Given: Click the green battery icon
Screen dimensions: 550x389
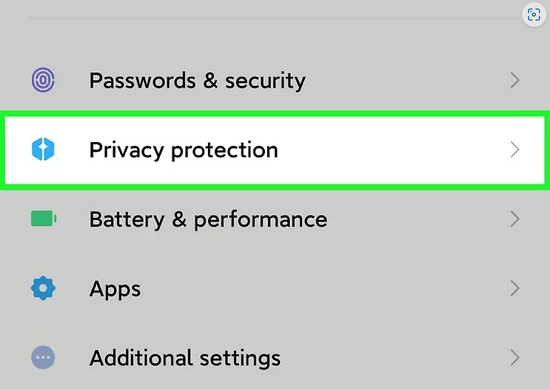Looking at the screenshot, I should coord(44,219).
